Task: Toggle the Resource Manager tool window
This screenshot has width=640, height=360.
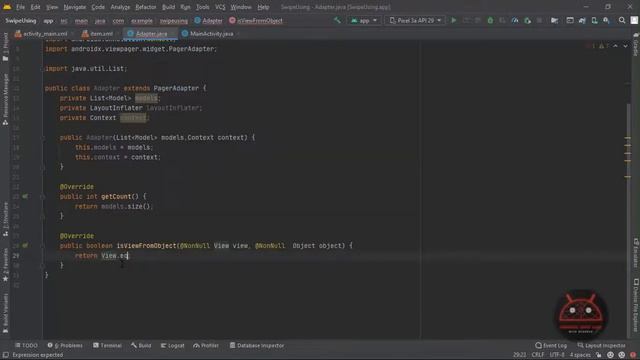Action: (x=5, y=99)
